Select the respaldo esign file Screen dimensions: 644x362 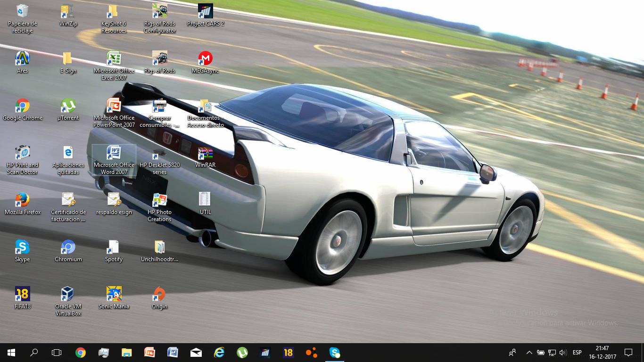click(114, 203)
